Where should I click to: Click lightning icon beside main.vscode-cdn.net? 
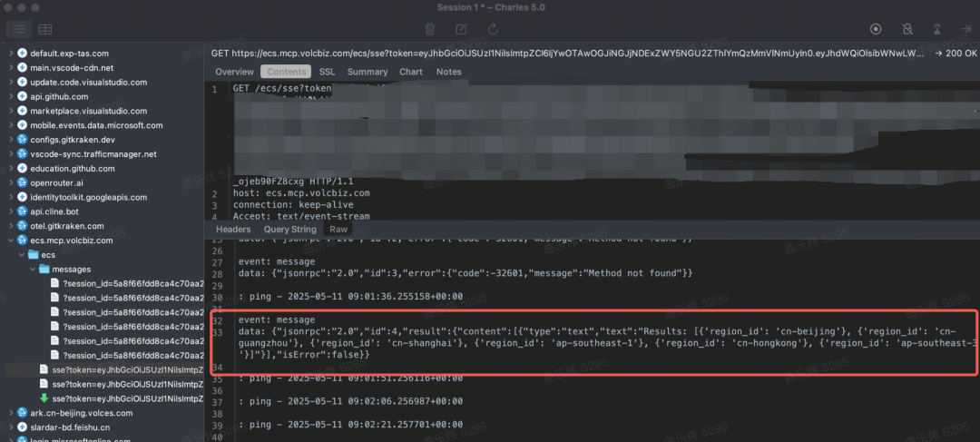point(23,68)
